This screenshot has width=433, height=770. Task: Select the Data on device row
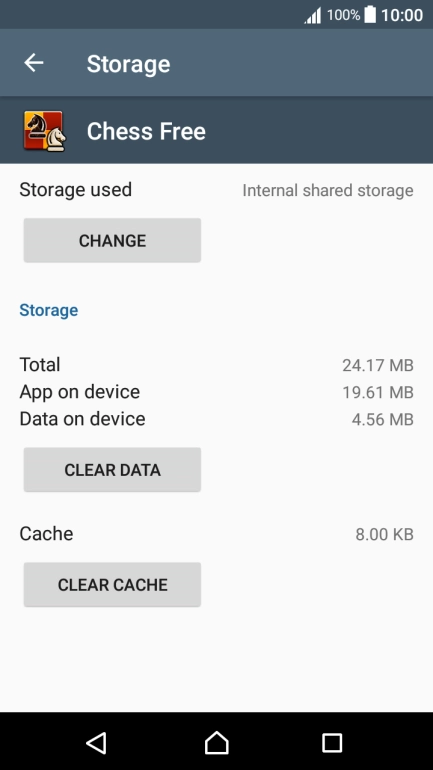[216, 419]
